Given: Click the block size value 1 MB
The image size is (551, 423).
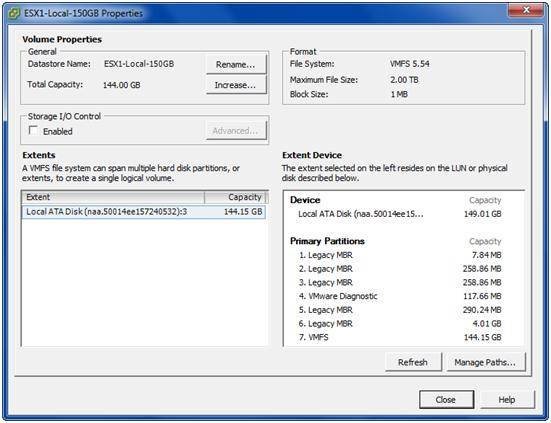Looking at the screenshot, I should click(399, 94).
